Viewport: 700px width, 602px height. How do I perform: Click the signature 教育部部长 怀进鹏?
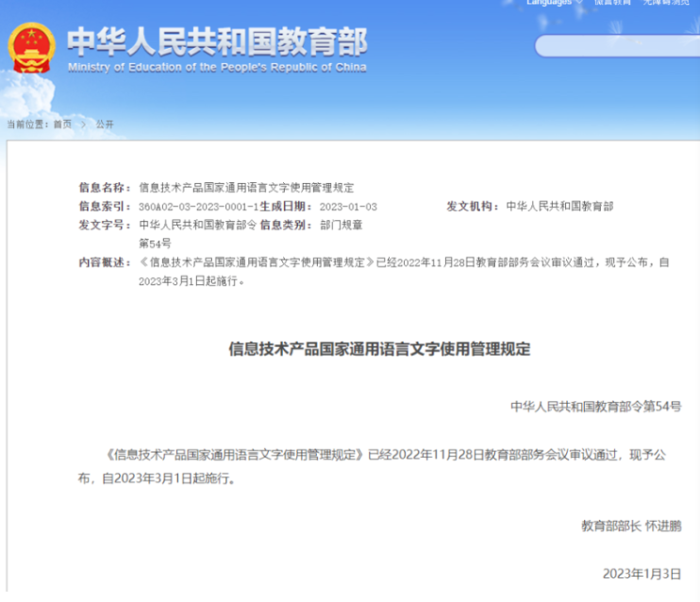coord(630,526)
